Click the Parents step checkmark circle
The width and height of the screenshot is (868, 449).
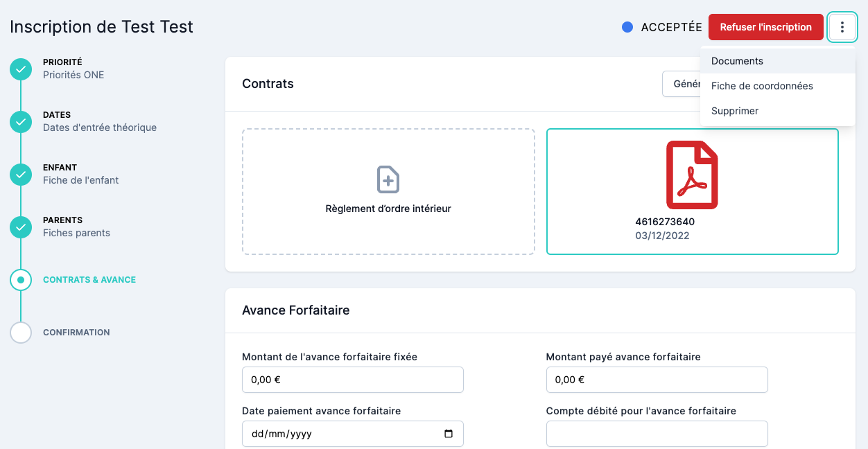pos(21,227)
